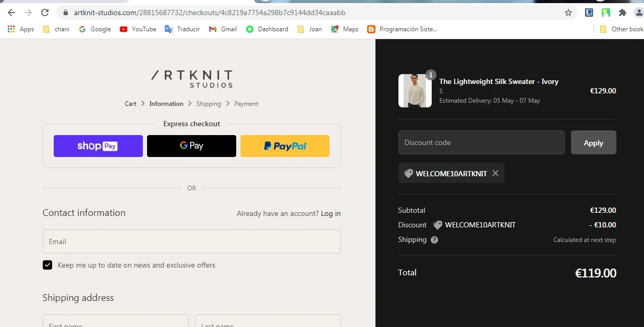Screen dimensions: 644x327
Task: Click the 'Express checkout' label
Action: click(x=192, y=124)
